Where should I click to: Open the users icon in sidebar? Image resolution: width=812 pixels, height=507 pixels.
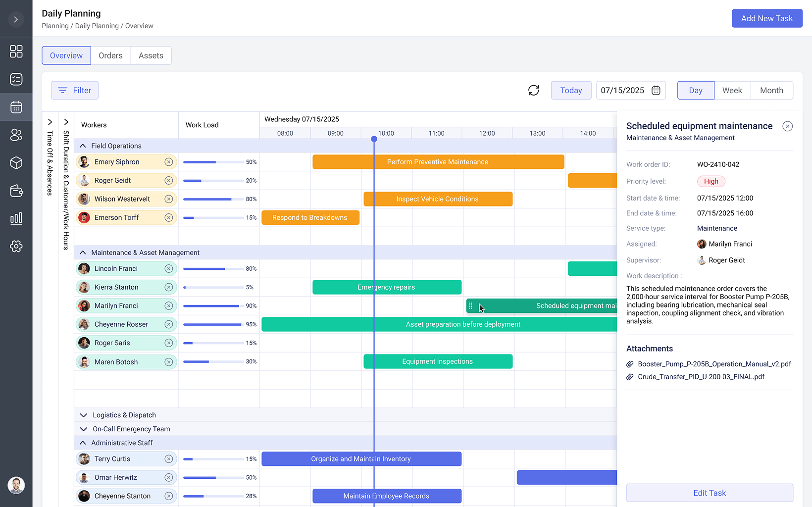[x=16, y=135]
